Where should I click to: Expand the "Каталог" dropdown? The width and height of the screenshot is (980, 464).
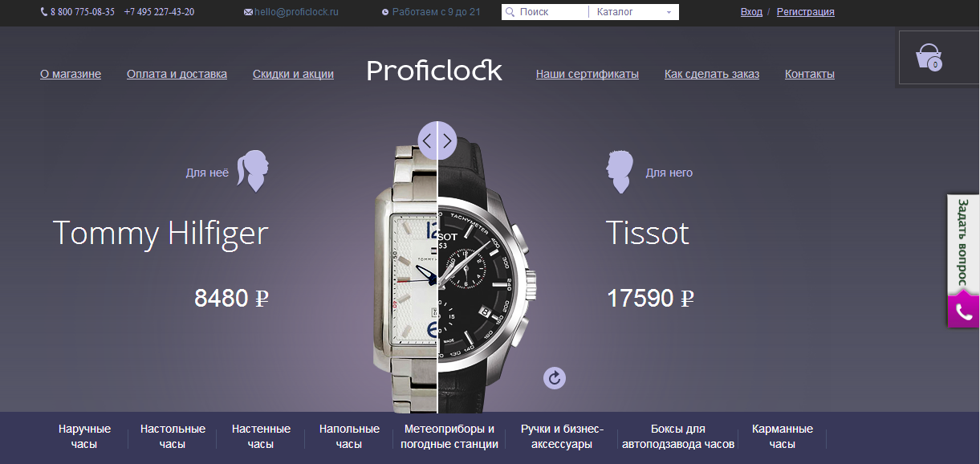[x=634, y=12]
